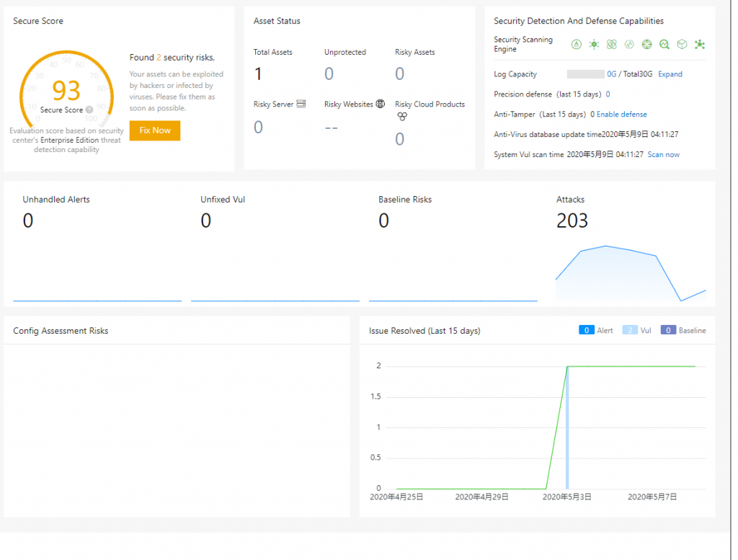
Task: Click the globe icon beside Risky Websites
Action: (381, 104)
